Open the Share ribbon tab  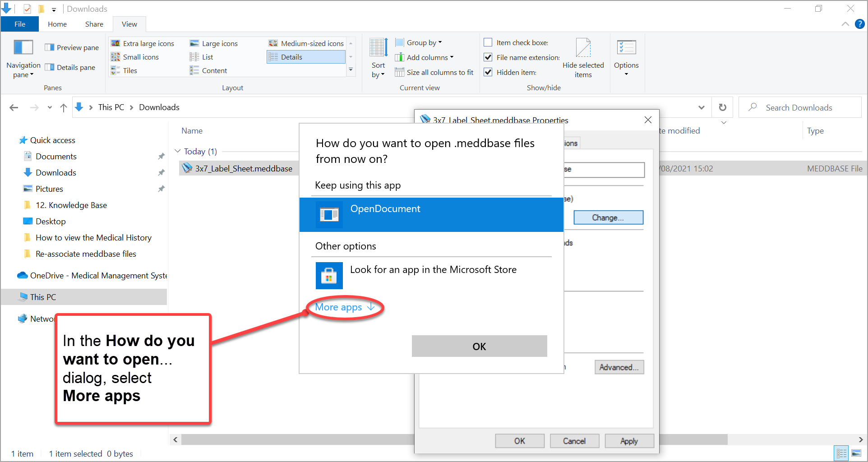(94, 24)
